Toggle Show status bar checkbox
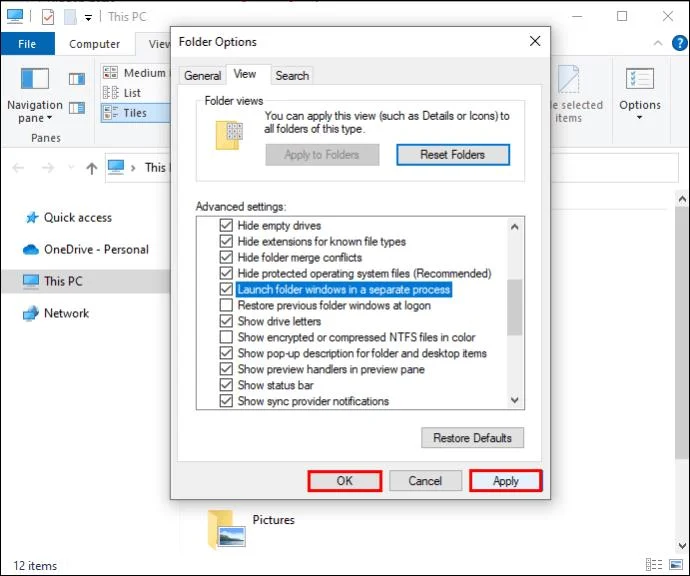This screenshot has width=690, height=576. pyautogui.click(x=226, y=385)
